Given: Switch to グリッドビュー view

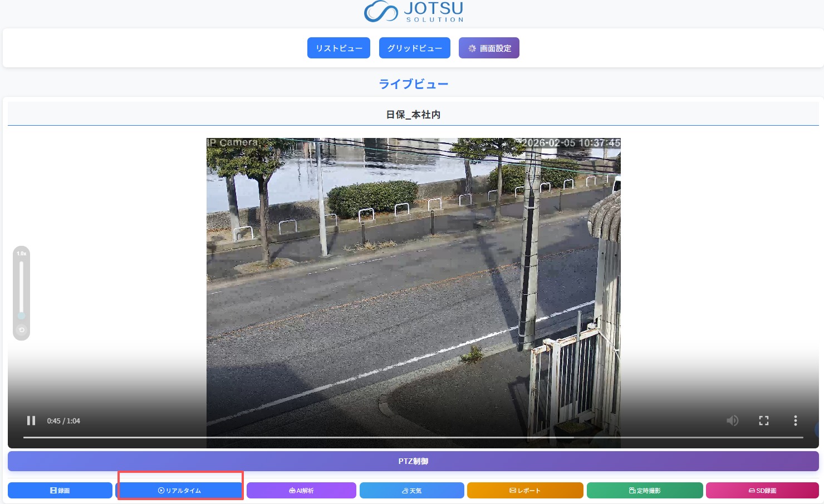Looking at the screenshot, I should click(414, 48).
